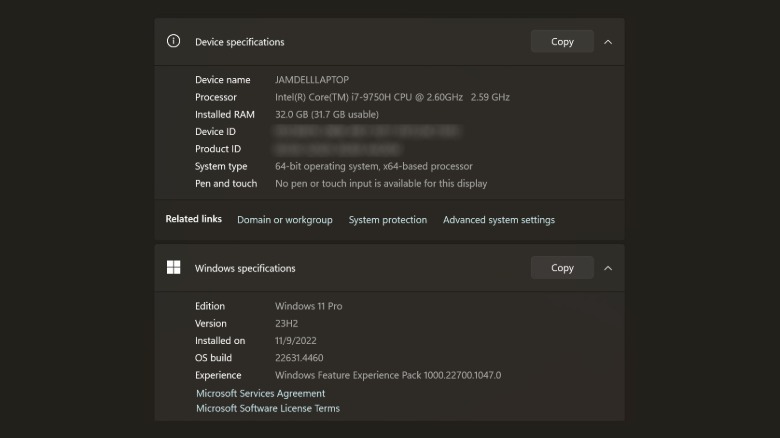Select the 11/9/2022 installed on date
The height and width of the screenshot is (438, 780).
[295, 340]
